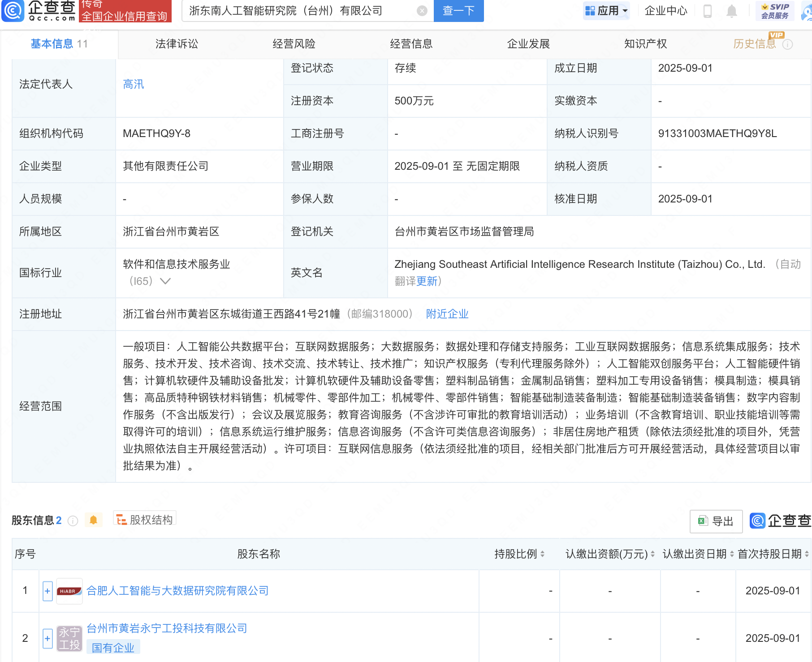Switch to the 法律诉讼 tab
The width and height of the screenshot is (812, 662).
point(177,44)
